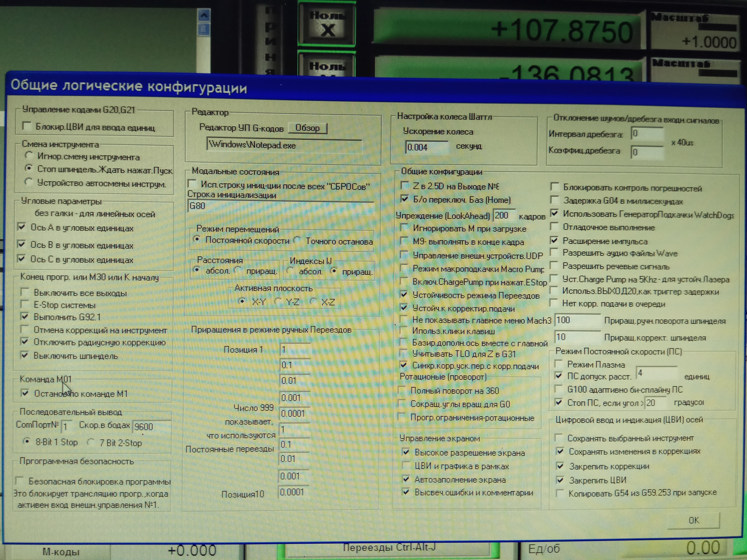Image resolution: width=747 pixels, height=560 pixels.
Task: Enable Режим Плазма checkbox
Action: pos(559,364)
